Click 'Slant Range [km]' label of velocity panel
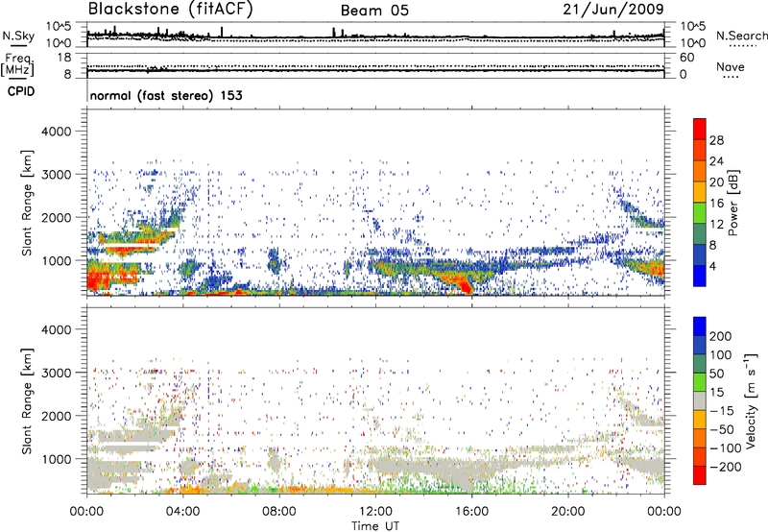The width and height of the screenshot is (768, 532). 27,400
